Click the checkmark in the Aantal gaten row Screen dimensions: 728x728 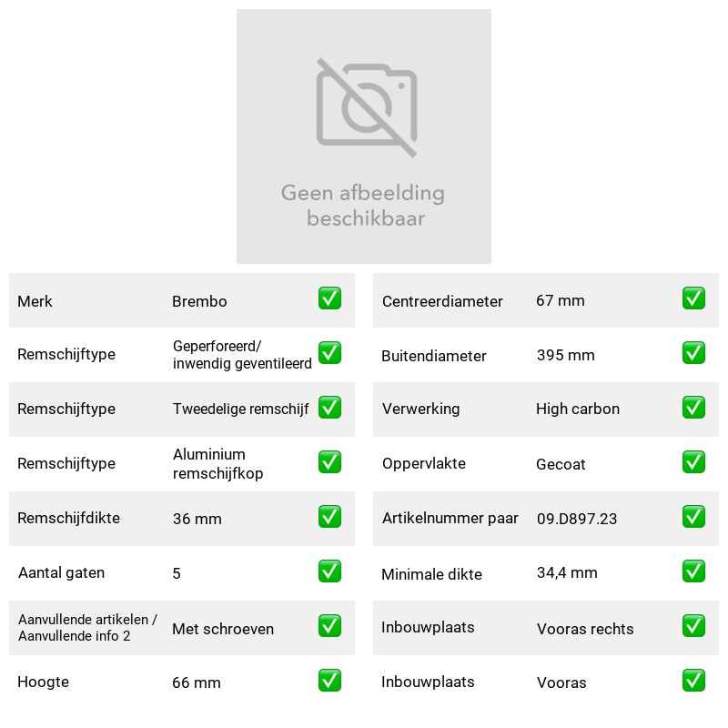click(x=329, y=571)
